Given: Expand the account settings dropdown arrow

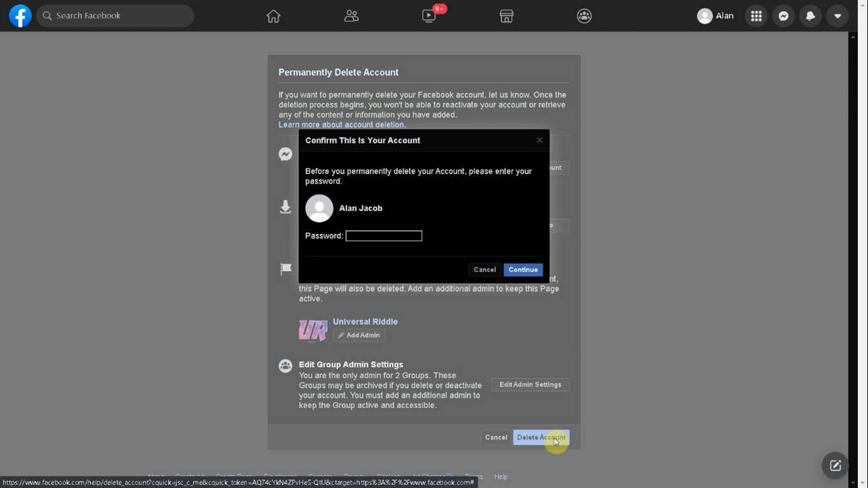Looking at the screenshot, I should (837, 15).
